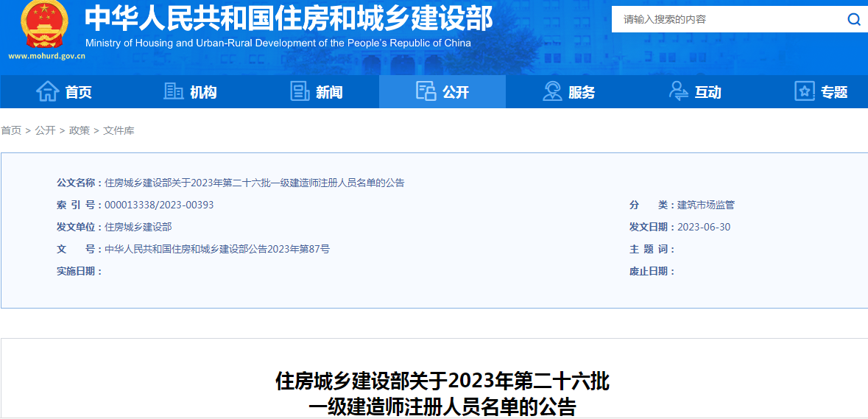The height and width of the screenshot is (419, 868).
Task: Open the 服务 navigation tab
Action: [x=568, y=92]
